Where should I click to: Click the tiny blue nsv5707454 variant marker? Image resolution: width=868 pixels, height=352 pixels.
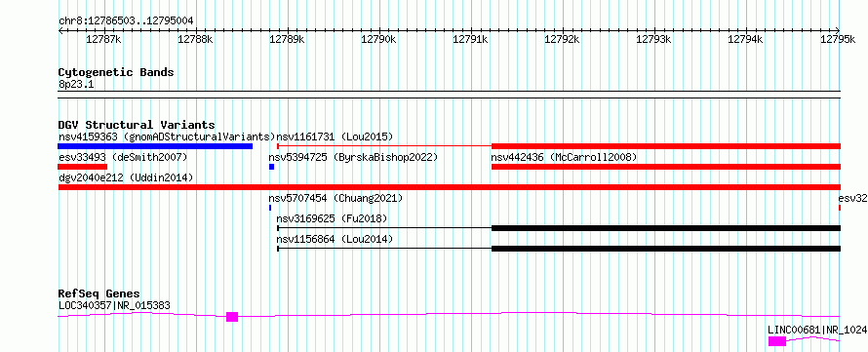270,208
